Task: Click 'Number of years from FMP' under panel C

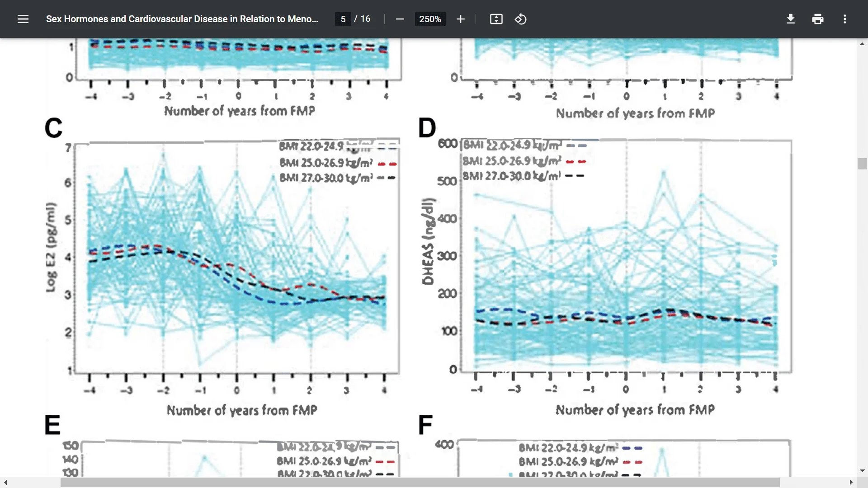Action: coord(242,410)
